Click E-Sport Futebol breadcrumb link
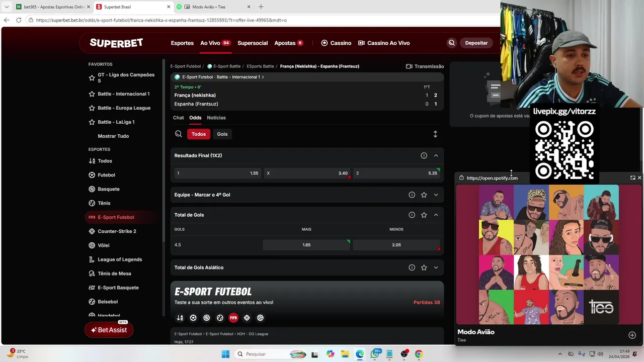The width and height of the screenshot is (644, 362). 185,66
